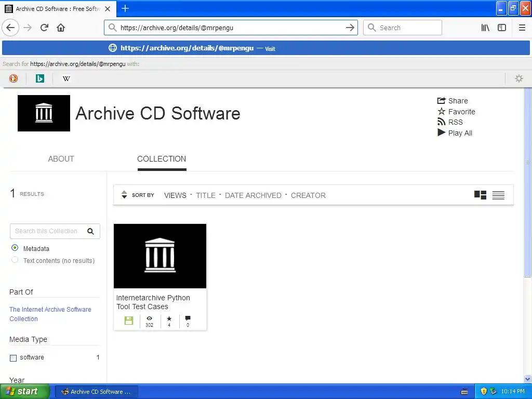Click the Internet Archive logo header image
Image resolution: width=532 pixels, height=399 pixels.
pos(44,113)
